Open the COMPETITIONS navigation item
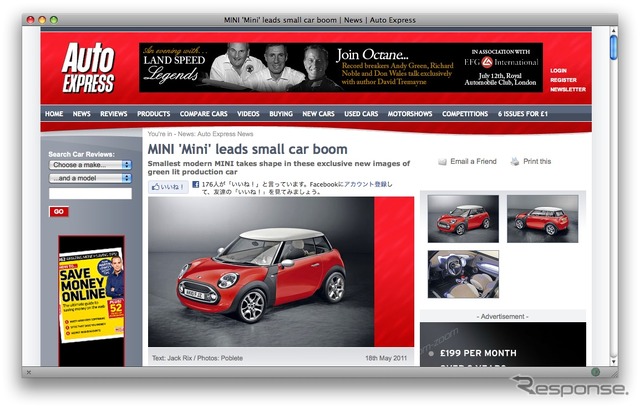 pos(465,114)
